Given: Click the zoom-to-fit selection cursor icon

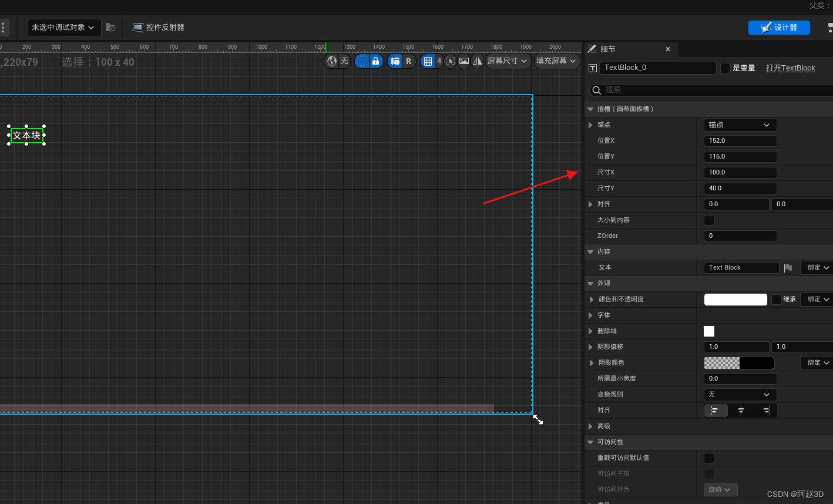Looking at the screenshot, I should tap(450, 61).
